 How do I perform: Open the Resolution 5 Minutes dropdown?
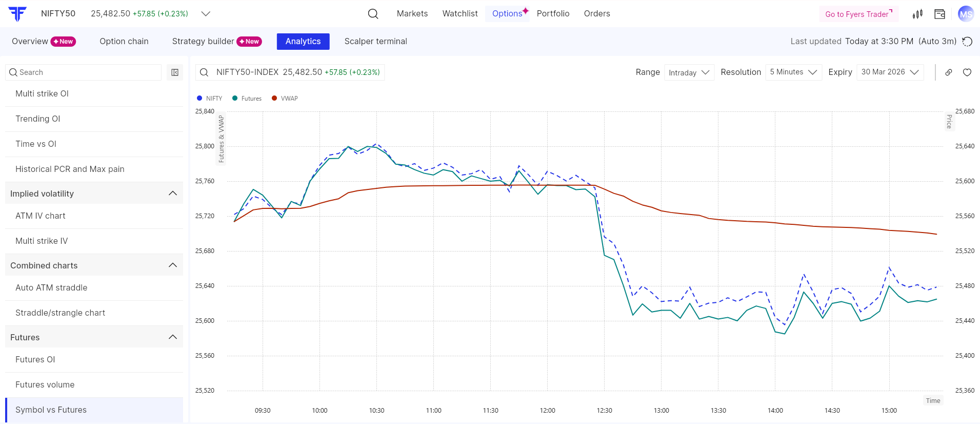(793, 72)
